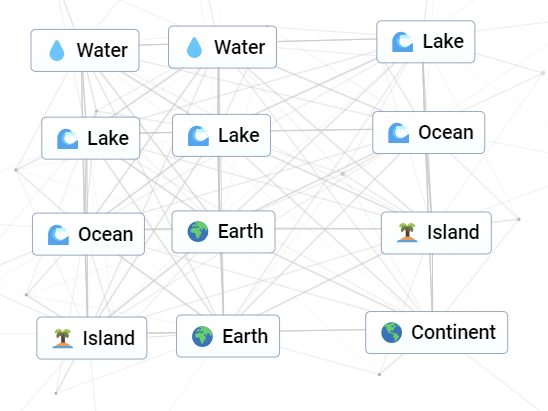
Task: Choose Ocean label in chip above bottom-left Island
Action: (x=106, y=234)
